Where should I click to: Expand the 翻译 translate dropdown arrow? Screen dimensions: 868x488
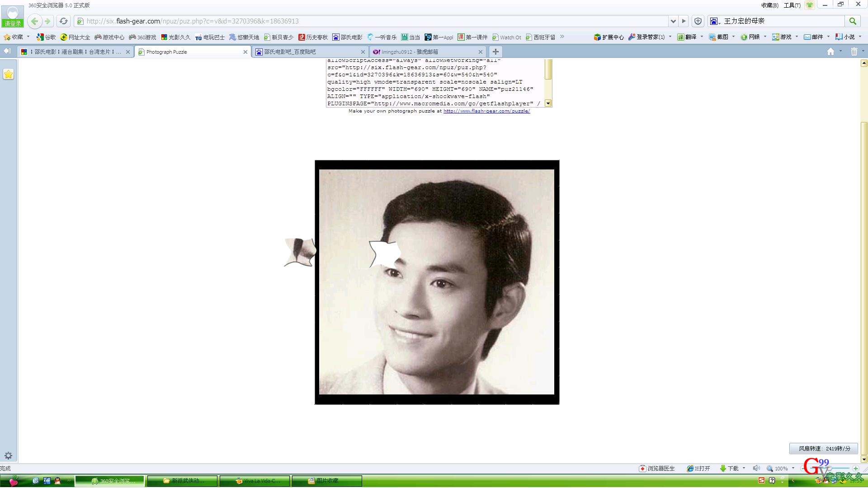[x=702, y=37]
